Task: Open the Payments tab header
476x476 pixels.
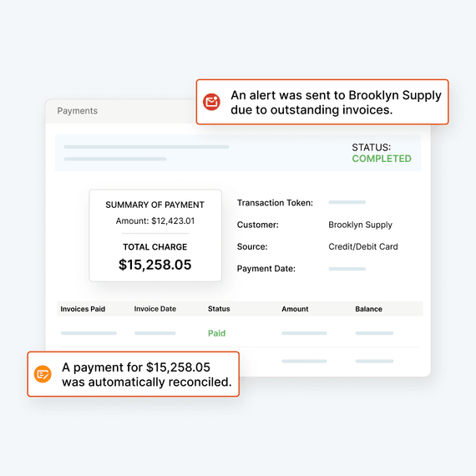Action: (x=78, y=111)
